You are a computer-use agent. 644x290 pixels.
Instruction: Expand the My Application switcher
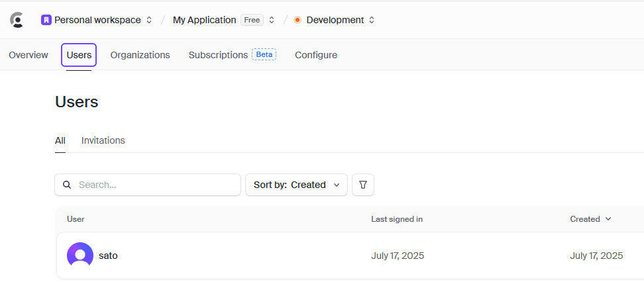click(x=272, y=20)
